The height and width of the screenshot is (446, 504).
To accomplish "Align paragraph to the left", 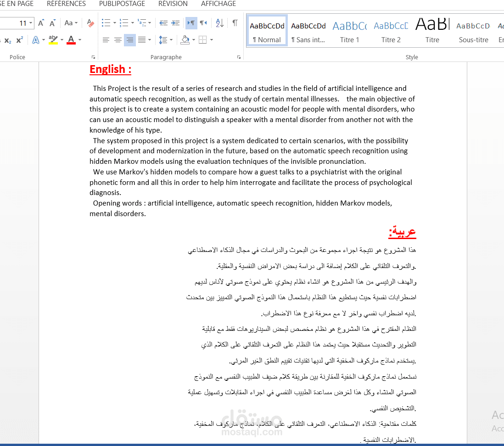I will (x=106, y=40).
